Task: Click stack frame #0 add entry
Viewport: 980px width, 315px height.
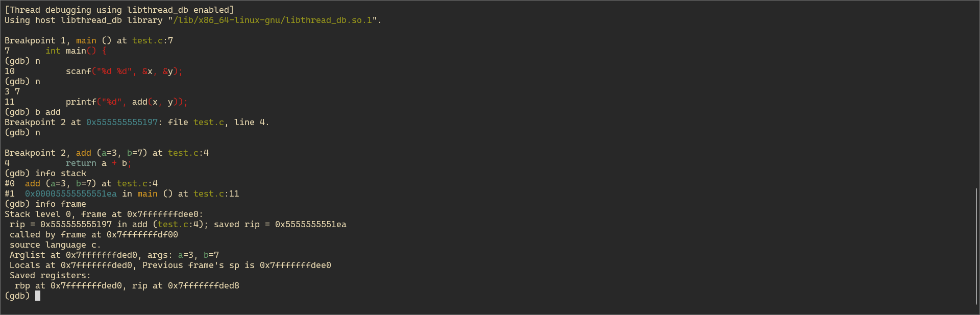Action: [x=81, y=183]
